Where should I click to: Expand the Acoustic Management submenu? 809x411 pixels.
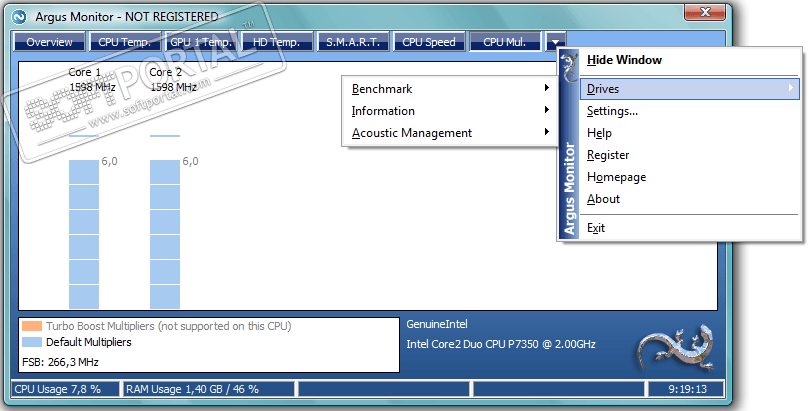pos(450,133)
